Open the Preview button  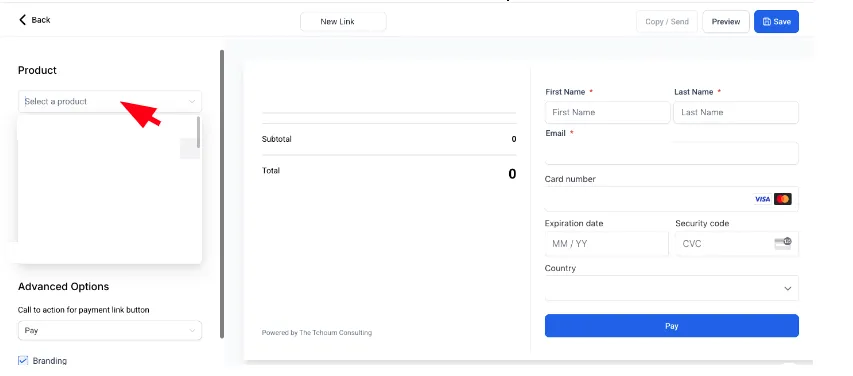726,22
